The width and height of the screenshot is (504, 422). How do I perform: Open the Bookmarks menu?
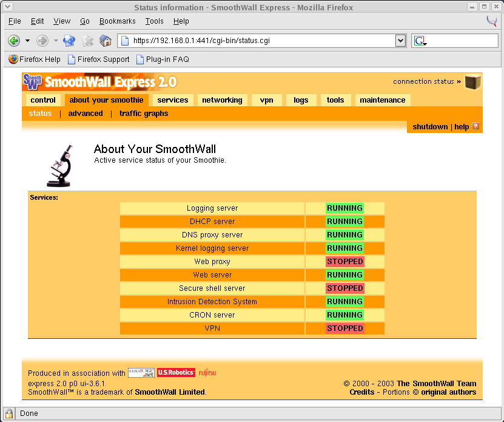[x=117, y=21]
